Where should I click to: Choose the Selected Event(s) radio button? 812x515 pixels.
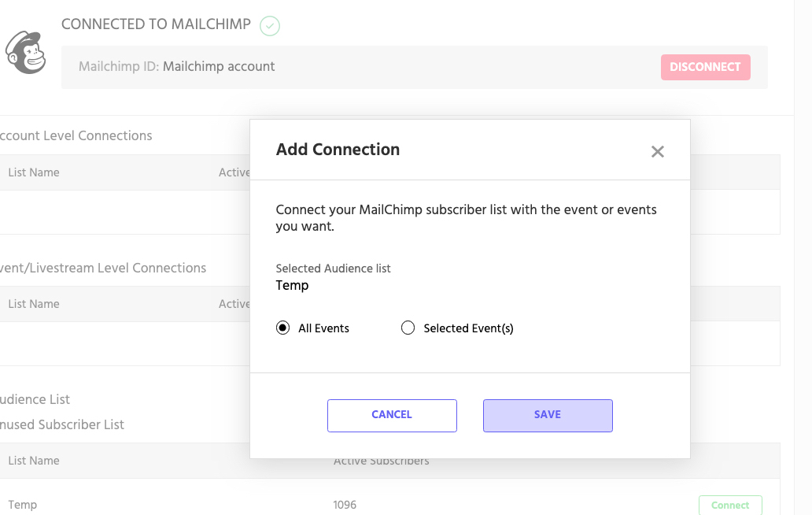pyautogui.click(x=408, y=328)
